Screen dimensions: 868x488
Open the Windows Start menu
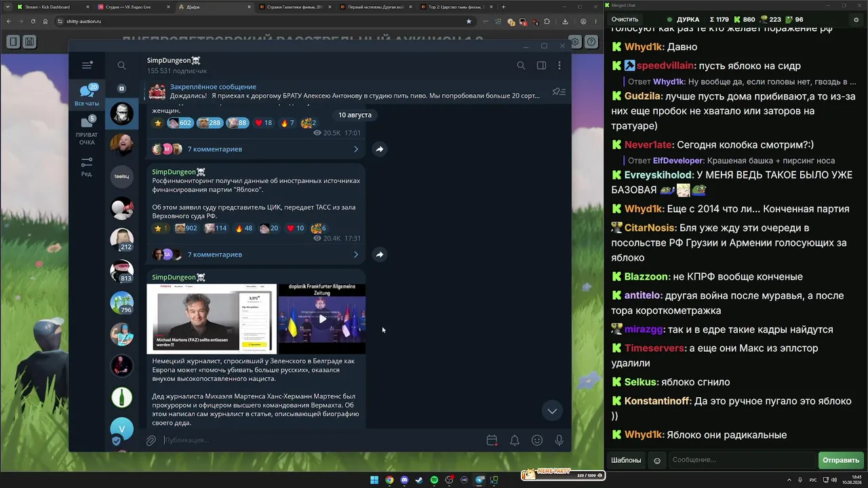click(374, 481)
